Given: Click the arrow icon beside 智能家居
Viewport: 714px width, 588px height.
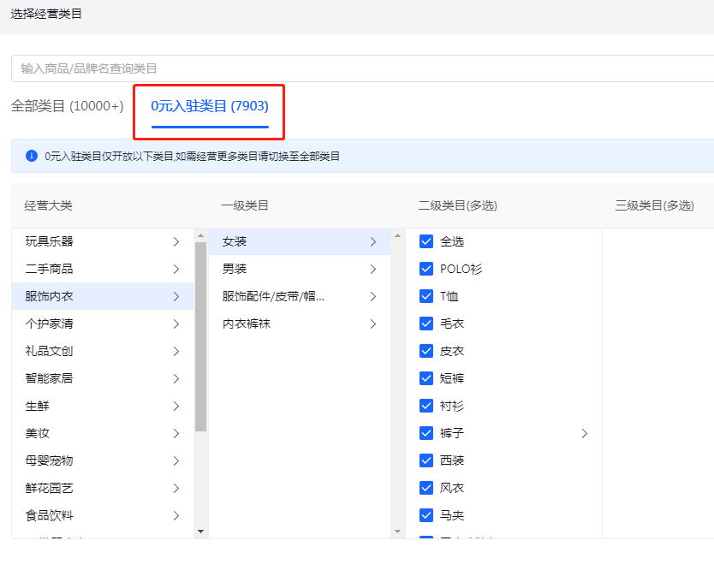Looking at the screenshot, I should coord(176,379).
